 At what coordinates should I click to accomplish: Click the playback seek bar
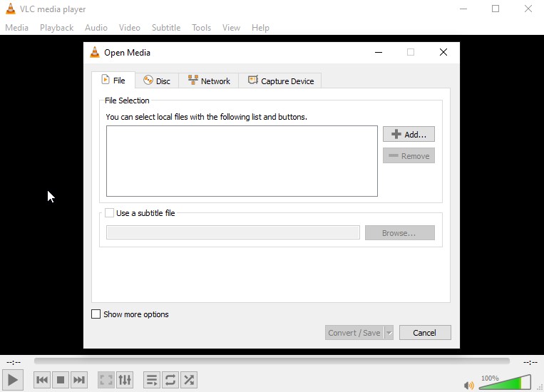pos(272,361)
